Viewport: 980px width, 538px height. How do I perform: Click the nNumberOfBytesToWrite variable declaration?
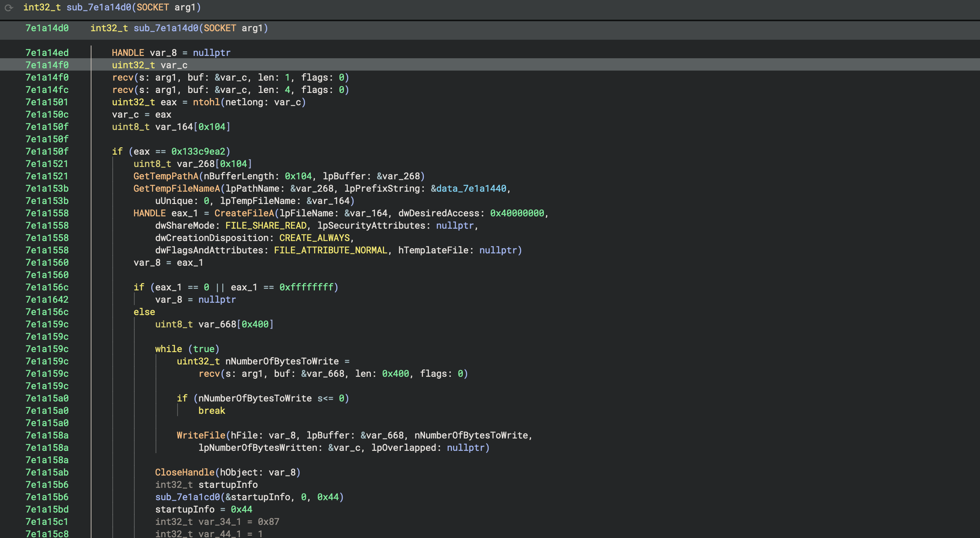click(x=263, y=361)
